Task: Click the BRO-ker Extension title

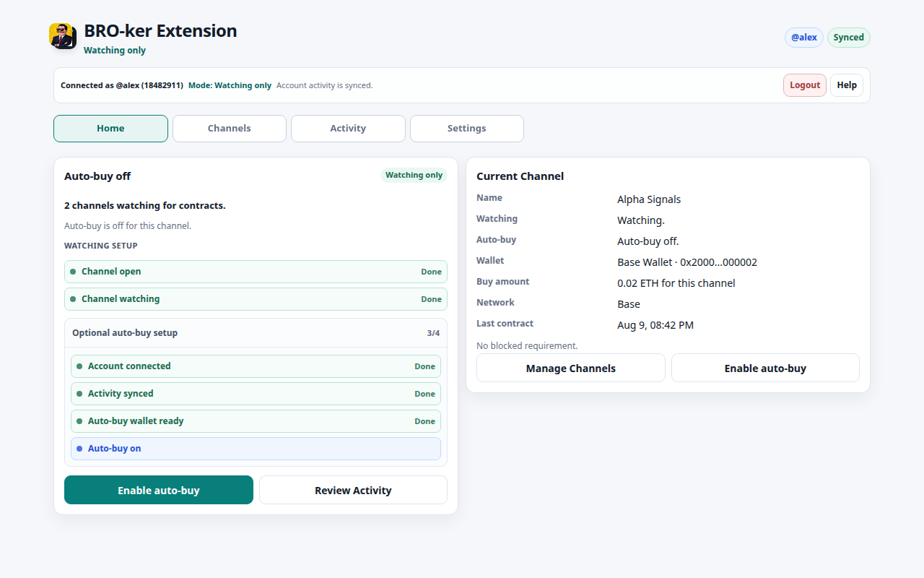Action: point(160,31)
